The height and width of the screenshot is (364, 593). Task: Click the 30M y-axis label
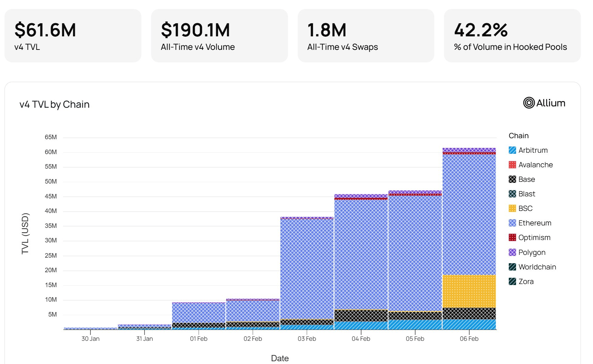pyautogui.click(x=51, y=240)
